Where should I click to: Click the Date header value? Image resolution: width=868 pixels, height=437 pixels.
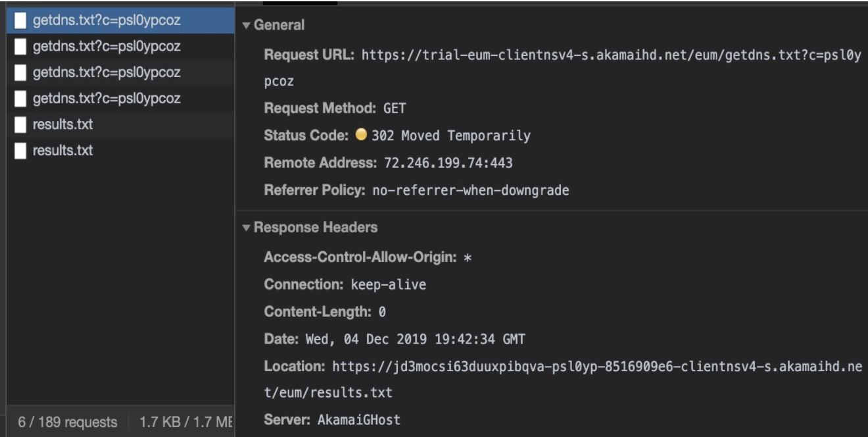[415, 340]
